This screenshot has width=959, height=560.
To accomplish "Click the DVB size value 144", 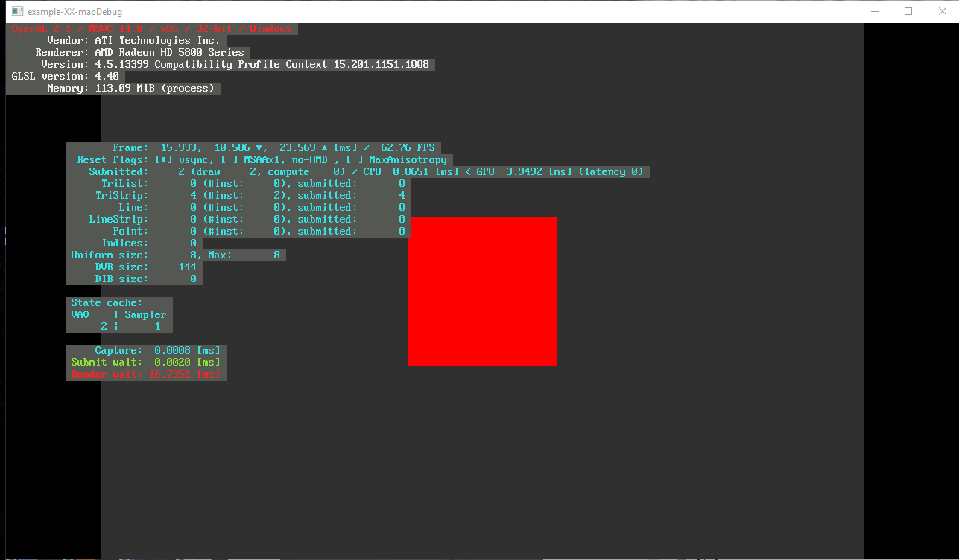I will tap(189, 267).
